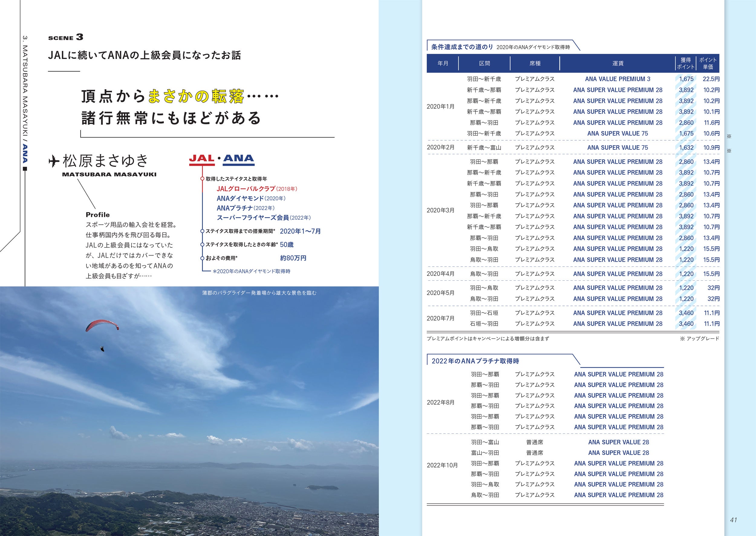
Task: Click the 2020年7月 row label
Action: 441,318
